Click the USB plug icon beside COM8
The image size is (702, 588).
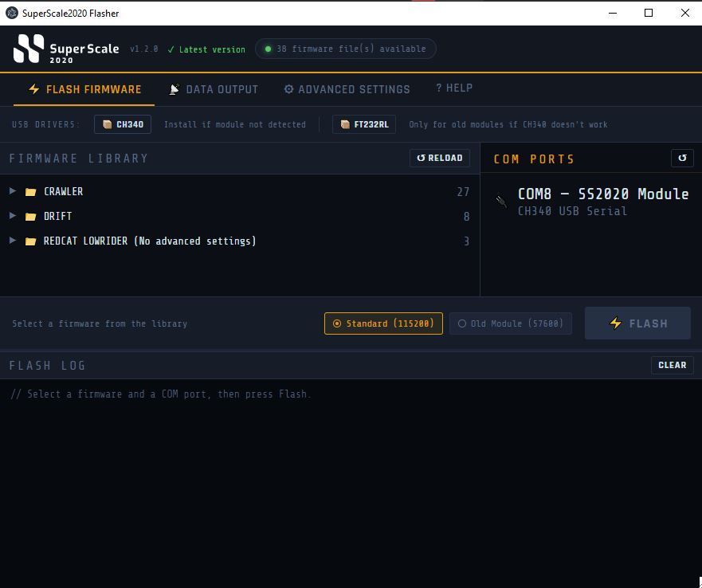(x=501, y=201)
